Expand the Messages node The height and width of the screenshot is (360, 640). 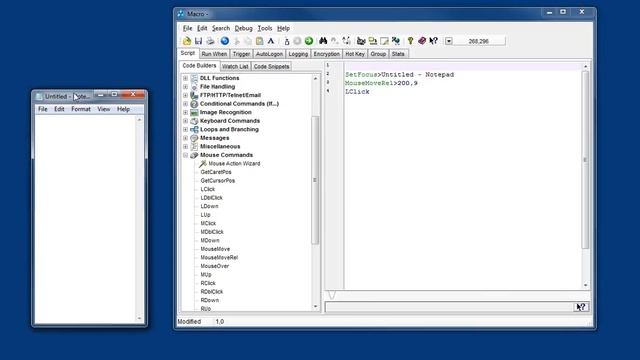point(185,138)
